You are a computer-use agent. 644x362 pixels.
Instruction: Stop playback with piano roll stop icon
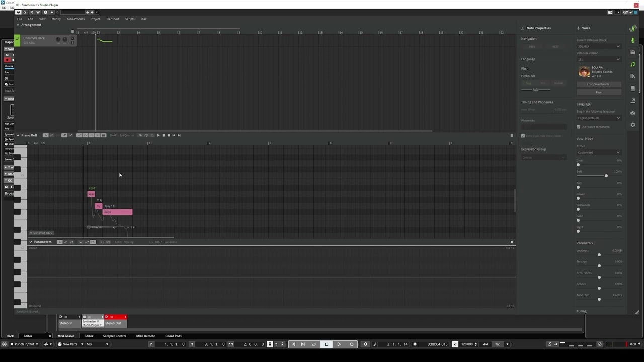tap(164, 135)
